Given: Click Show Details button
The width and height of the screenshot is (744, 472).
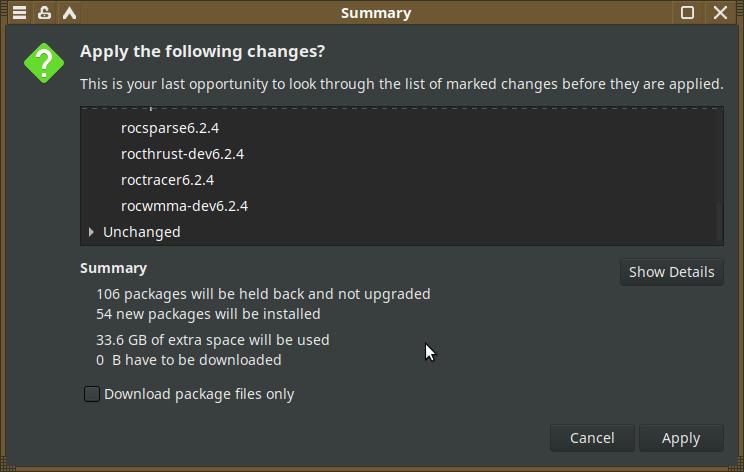Looking at the screenshot, I should coord(671,272).
